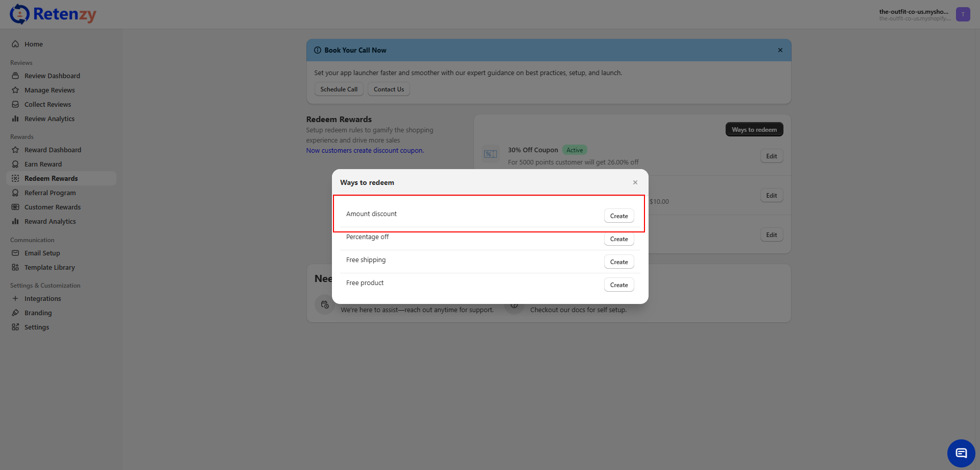Close the Ways to redeem dialog

[x=635, y=182]
